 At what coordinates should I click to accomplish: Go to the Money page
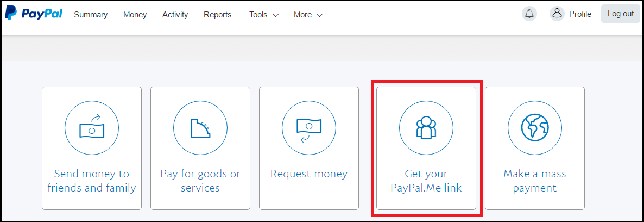click(135, 15)
